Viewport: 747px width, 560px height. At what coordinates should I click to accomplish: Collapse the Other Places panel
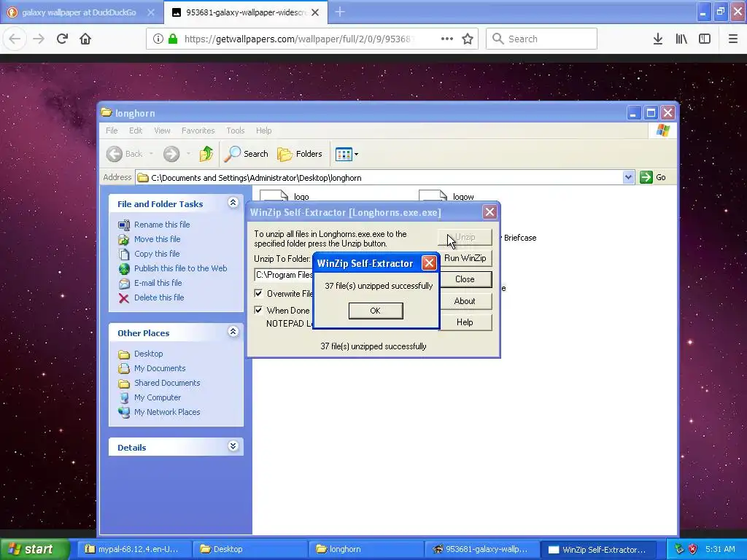pyautogui.click(x=233, y=332)
